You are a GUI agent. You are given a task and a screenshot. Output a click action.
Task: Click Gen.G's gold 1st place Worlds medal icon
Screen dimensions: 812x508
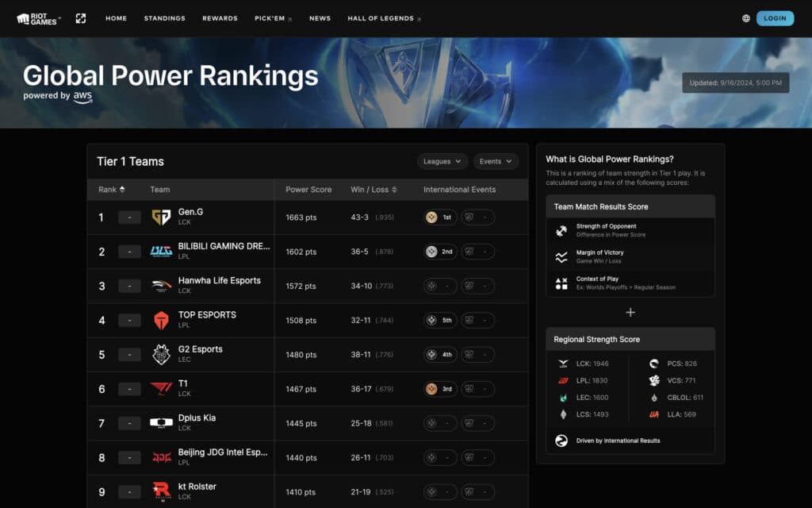[431, 217]
